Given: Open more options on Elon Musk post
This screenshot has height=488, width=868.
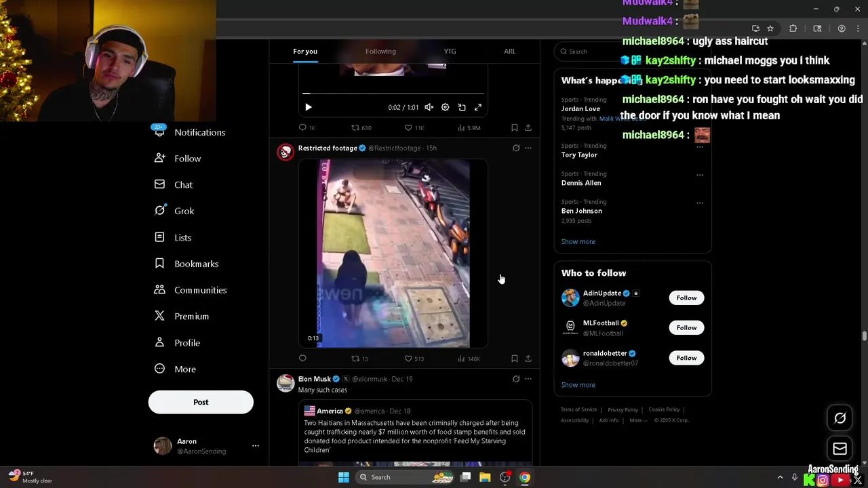Looking at the screenshot, I should tap(528, 379).
